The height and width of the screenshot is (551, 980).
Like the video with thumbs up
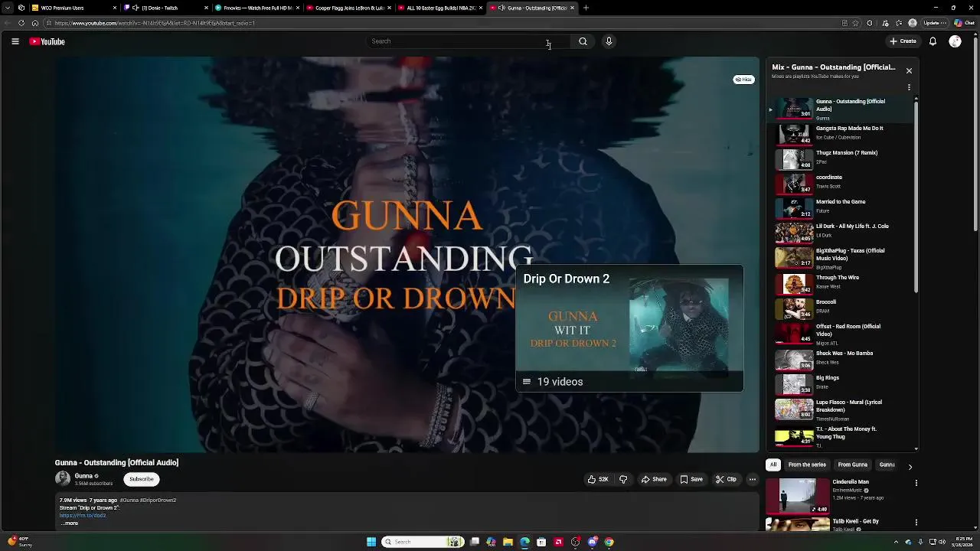coord(598,479)
